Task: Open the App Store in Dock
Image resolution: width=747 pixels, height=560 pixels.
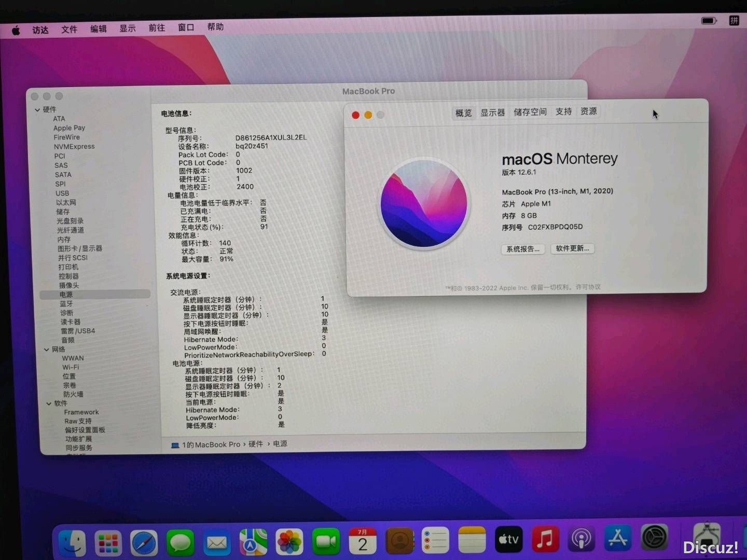Action: click(x=617, y=538)
